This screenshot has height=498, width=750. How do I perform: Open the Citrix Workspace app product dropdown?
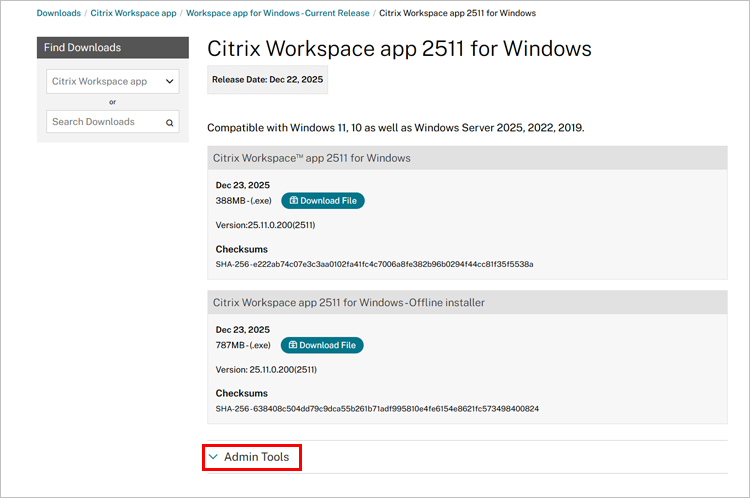[x=111, y=82]
